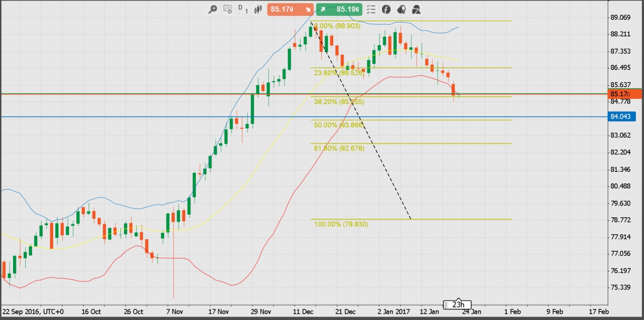Select the 61.80% Fibonacci level label
The width and height of the screenshot is (644, 320).
339,148
